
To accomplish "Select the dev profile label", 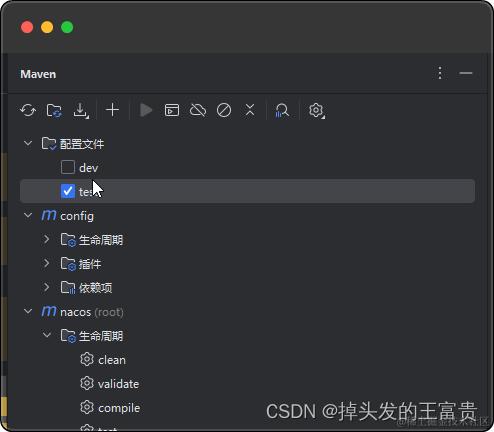I will (89, 168).
